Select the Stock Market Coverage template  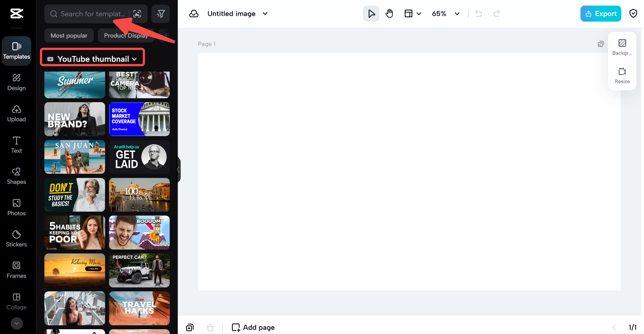(139, 119)
